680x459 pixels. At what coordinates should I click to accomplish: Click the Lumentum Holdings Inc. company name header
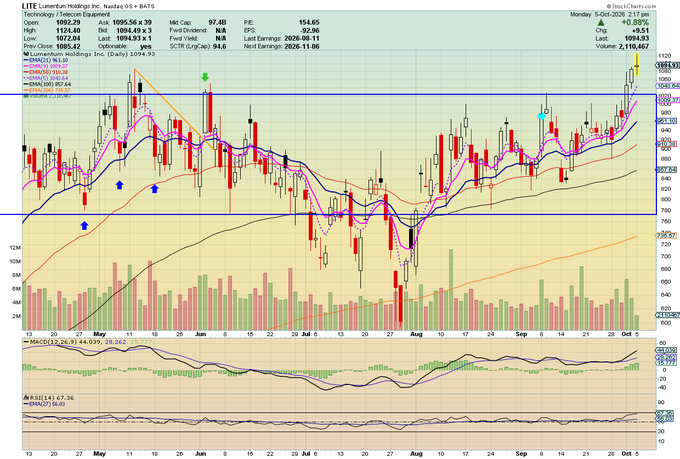[x=69, y=7]
